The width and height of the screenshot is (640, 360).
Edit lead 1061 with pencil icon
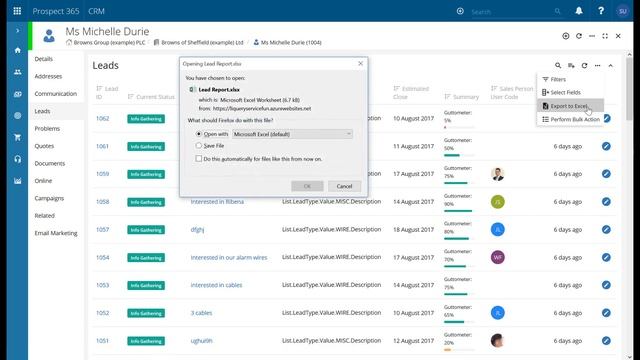coord(606,146)
